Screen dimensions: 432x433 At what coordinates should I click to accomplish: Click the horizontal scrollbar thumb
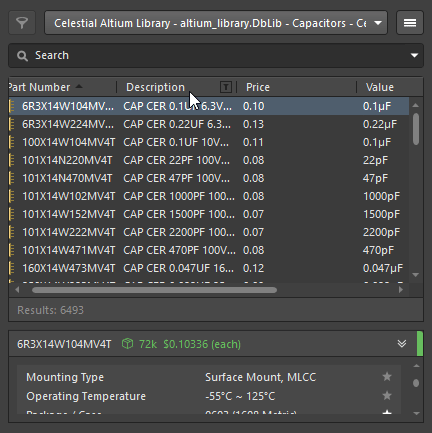154,290
